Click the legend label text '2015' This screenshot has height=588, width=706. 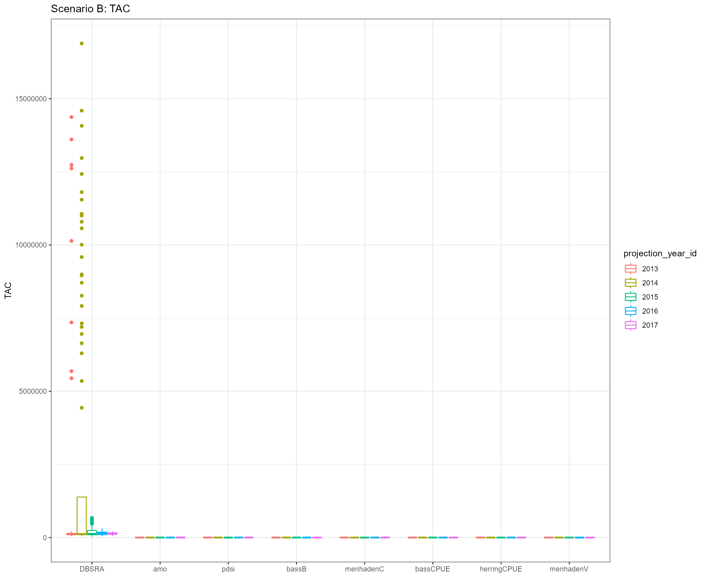(x=650, y=297)
